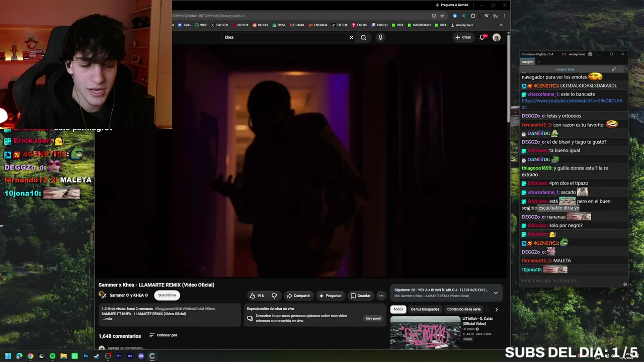644x362 pixels.
Task: Open the YouTube link in Chatterino chat
Action: tap(572, 104)
